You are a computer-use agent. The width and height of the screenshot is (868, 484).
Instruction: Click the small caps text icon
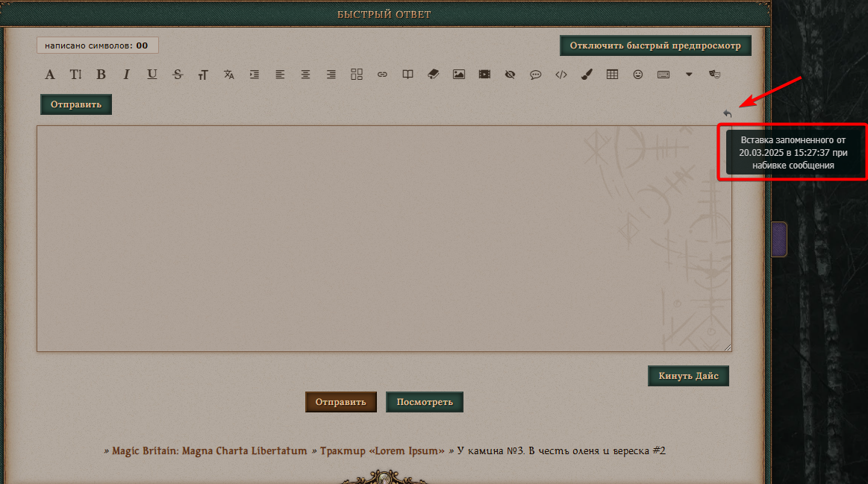click(x=203, y=75)
